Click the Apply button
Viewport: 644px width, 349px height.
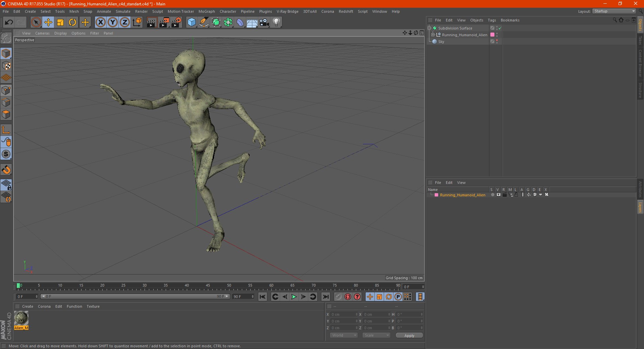point(409,336)
